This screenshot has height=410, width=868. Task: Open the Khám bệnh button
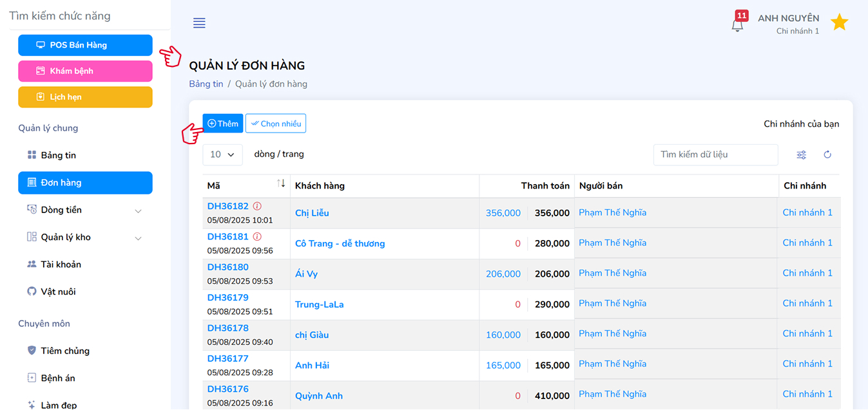(85, 71)
